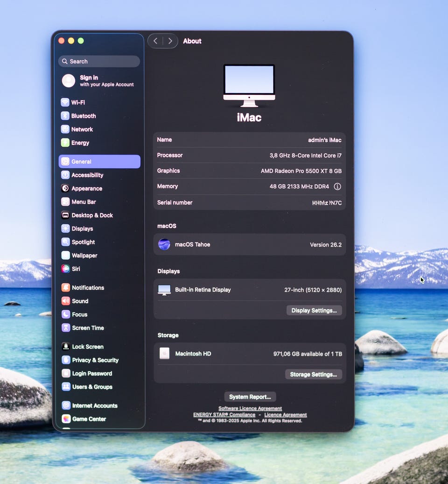
Task: Click the processor value 3,8 GHz 8-Core Intel Core i7
Action: tap(306, 156)
